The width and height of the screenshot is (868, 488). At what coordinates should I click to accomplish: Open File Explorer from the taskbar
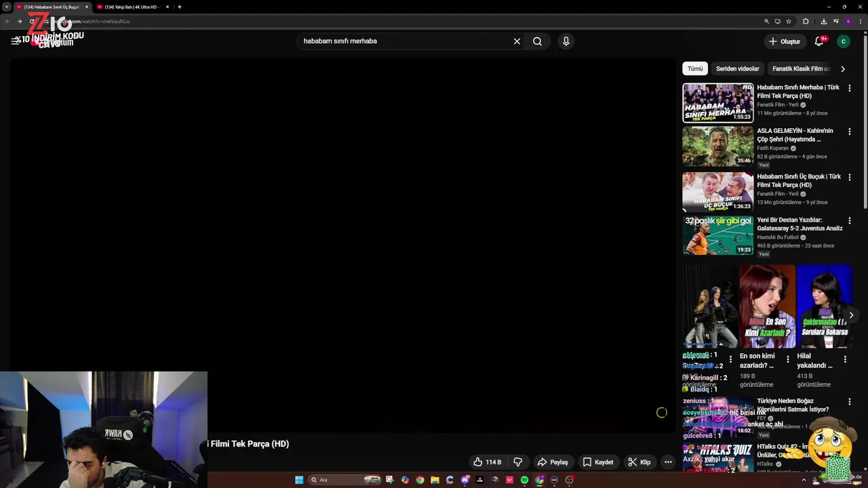coord(435,480)
